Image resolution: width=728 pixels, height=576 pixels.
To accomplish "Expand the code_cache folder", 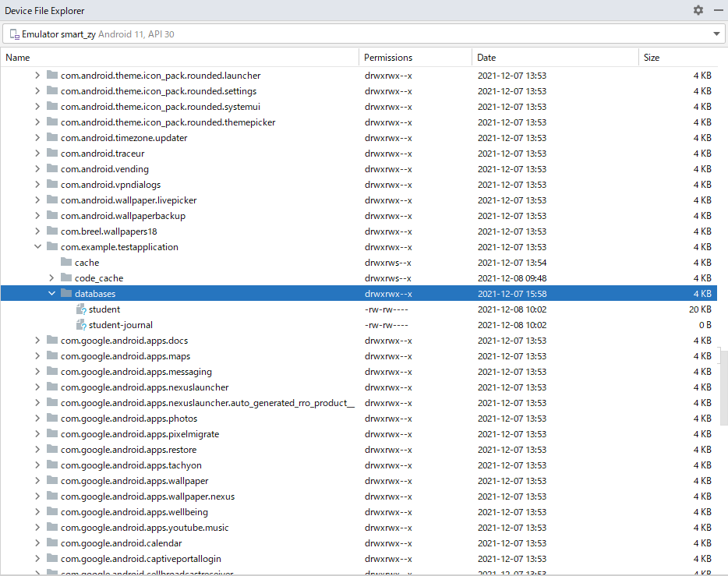I will pyautogui.click(x=51, y=278).
